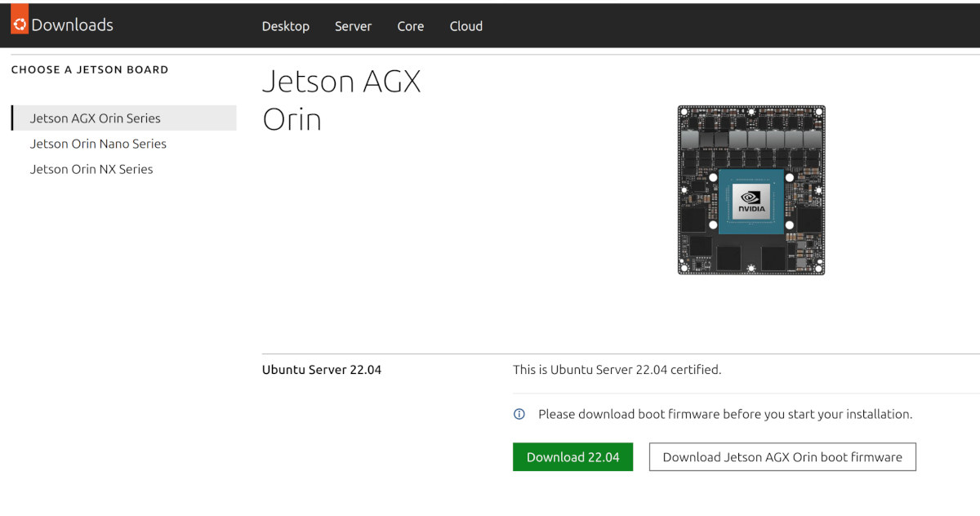The width and height of the screenshot is (980, 516).
Task: Select Jetson Orin Nano Series board
Action: [x=98, y=144]
